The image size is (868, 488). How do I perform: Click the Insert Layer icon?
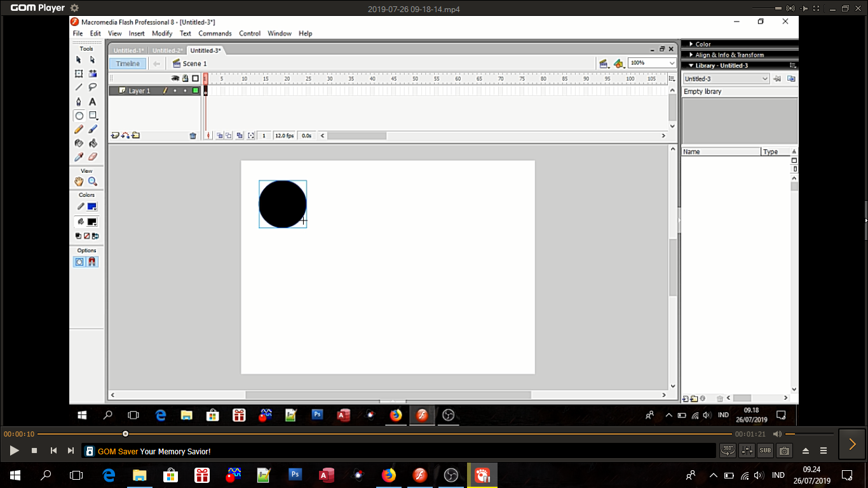(x=115, y=135)
